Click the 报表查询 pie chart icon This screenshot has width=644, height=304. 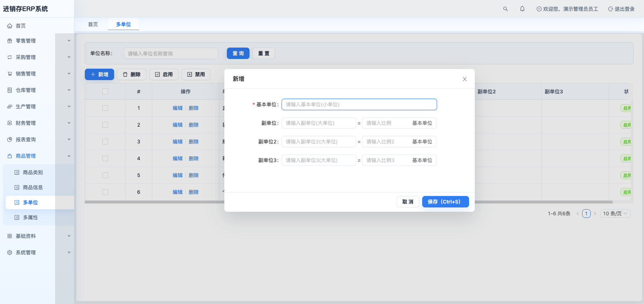coord(10,139)
